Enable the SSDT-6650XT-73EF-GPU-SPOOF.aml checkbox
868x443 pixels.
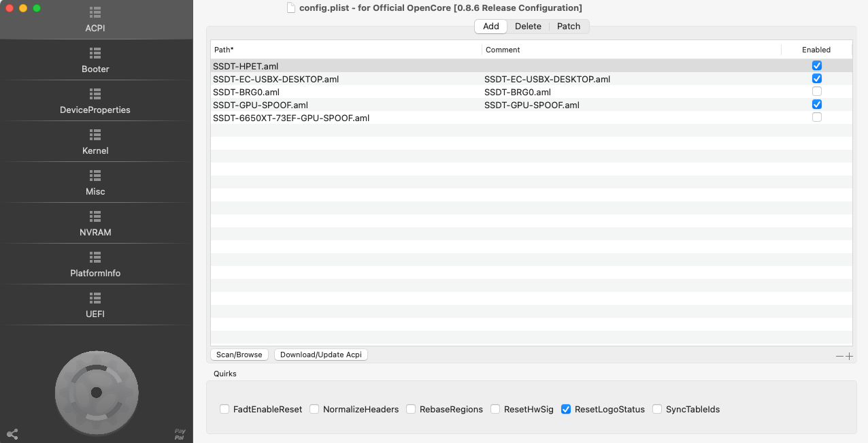[x=817, y=118]
